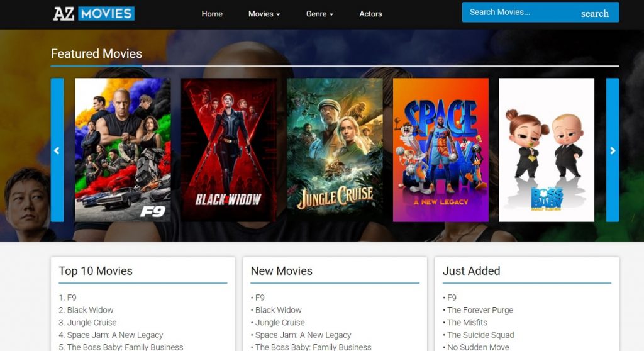This screenshot has height=351, width=644.
Task: Click the Featured Movies heading
Action: [x=96, y=54]
